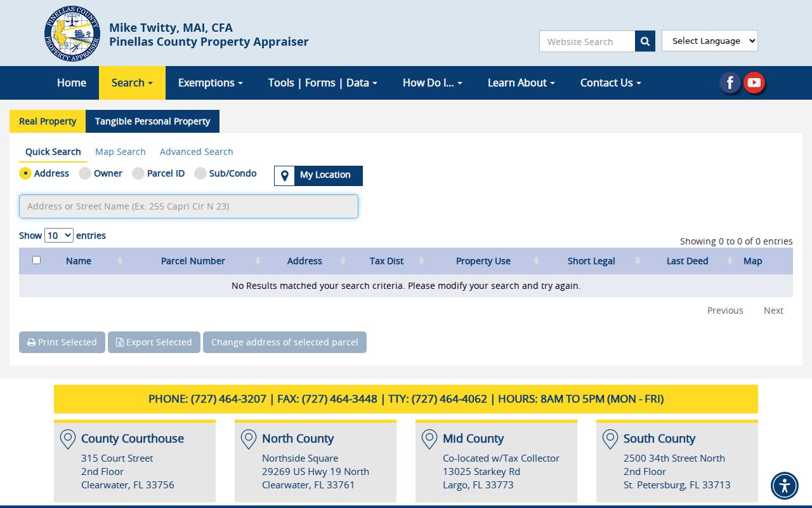Click the Export Selected button
Viewport: 812px width, 508px height.
[x=154, y=342]
